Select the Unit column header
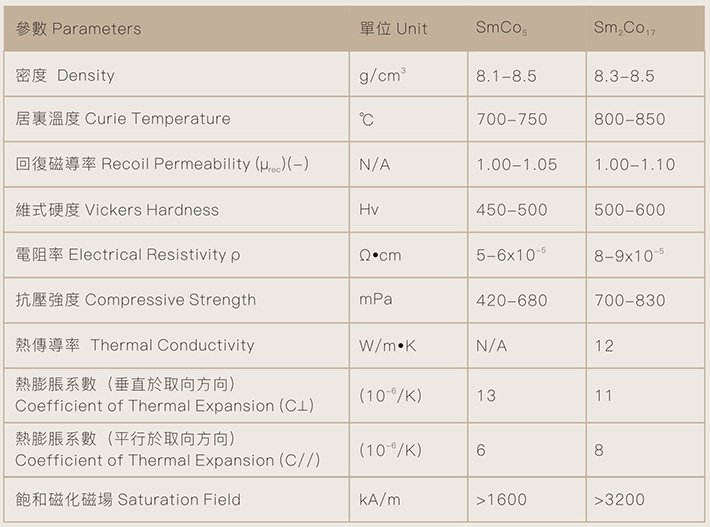This screenshot has height=527, width=710. [393, 29]
